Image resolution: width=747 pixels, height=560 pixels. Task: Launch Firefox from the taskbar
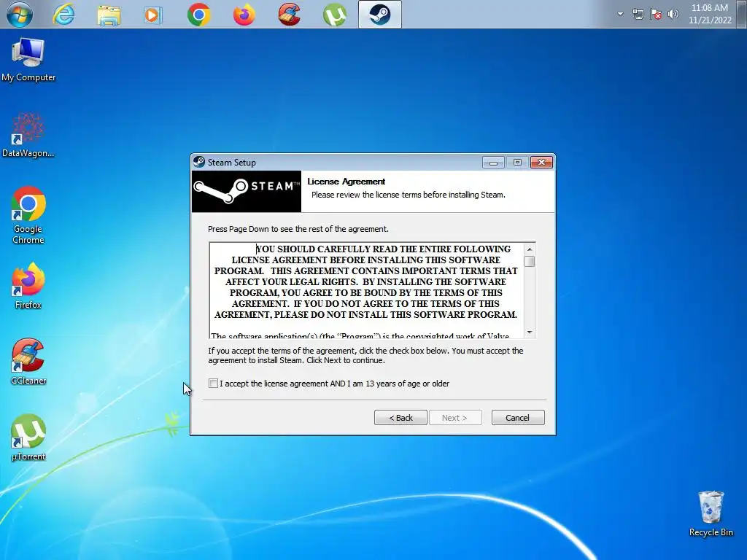(244, 15)
